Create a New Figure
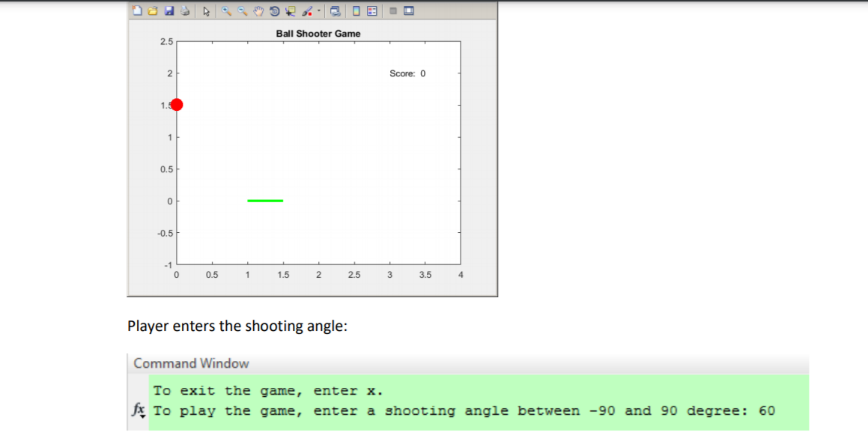Viewport: 868px width, 444px height. [x=137, y=10]
